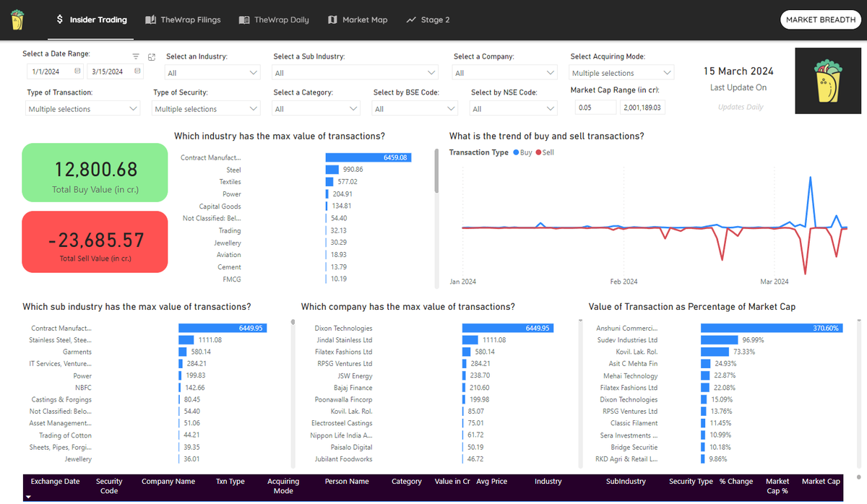Select the Anshuni Commerci... 370.60% bar
The height and width of the screenshot is (504, 867).
(x=771, y=328)
